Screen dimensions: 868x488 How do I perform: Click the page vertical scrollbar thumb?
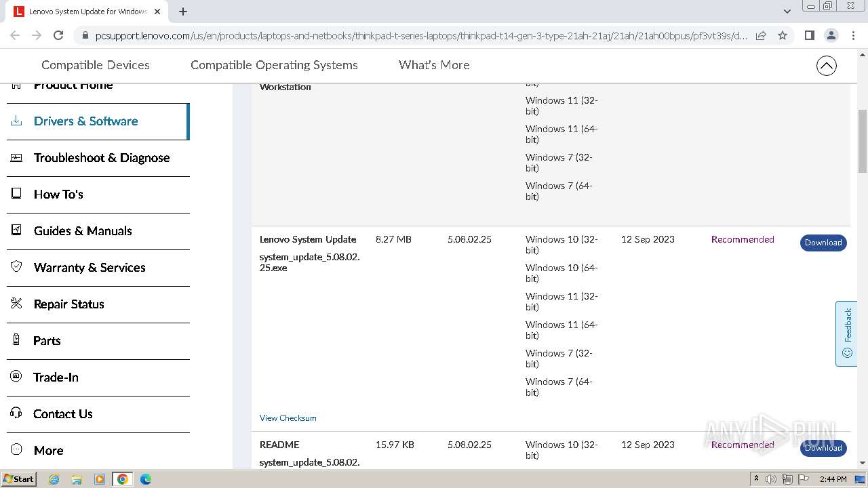863,141
